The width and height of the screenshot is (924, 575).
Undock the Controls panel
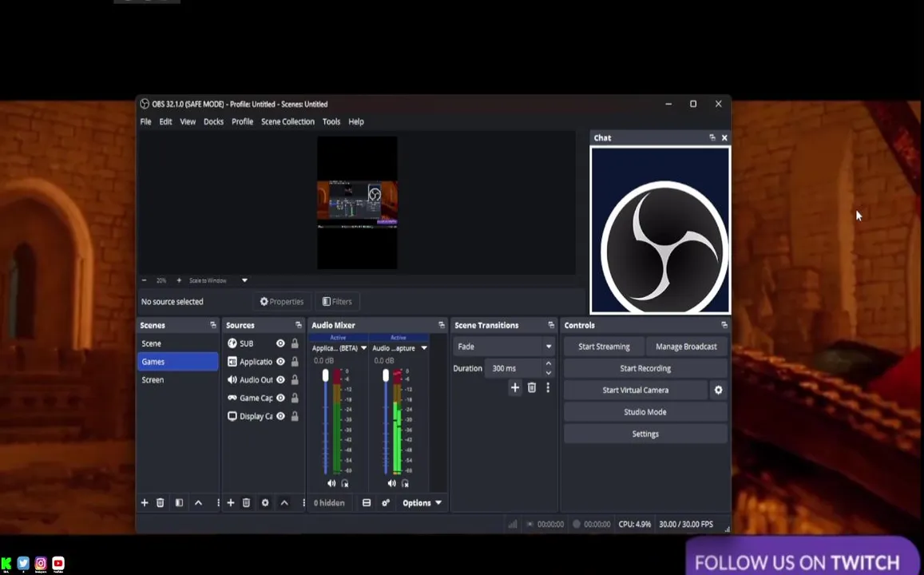pyautogui.click(x=724, y=325)
